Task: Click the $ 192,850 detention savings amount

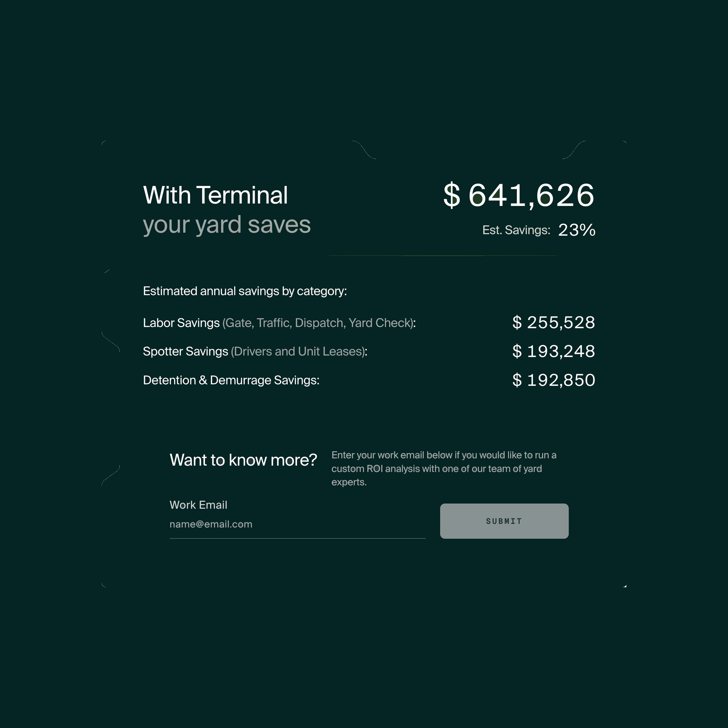Action: [x=554, y=380]
